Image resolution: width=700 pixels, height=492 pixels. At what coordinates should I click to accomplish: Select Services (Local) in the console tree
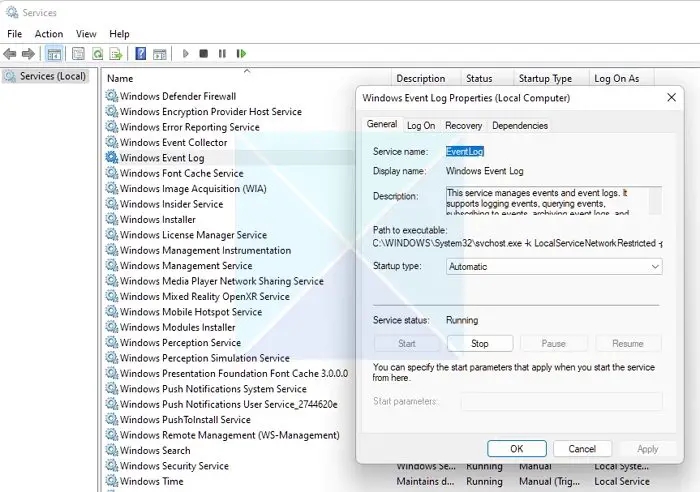point(45,76)
